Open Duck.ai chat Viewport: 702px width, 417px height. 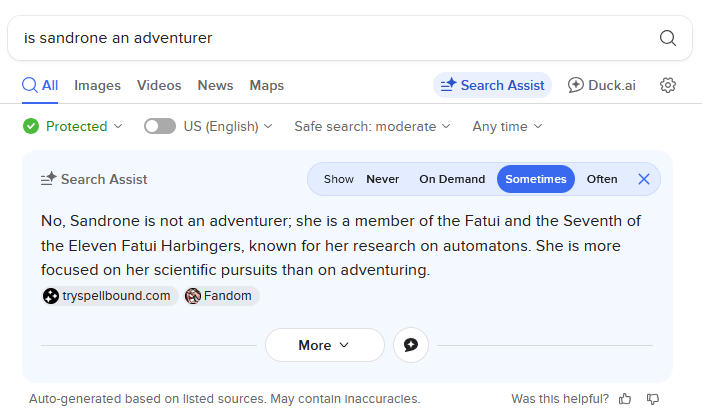[x=601, y=85]
